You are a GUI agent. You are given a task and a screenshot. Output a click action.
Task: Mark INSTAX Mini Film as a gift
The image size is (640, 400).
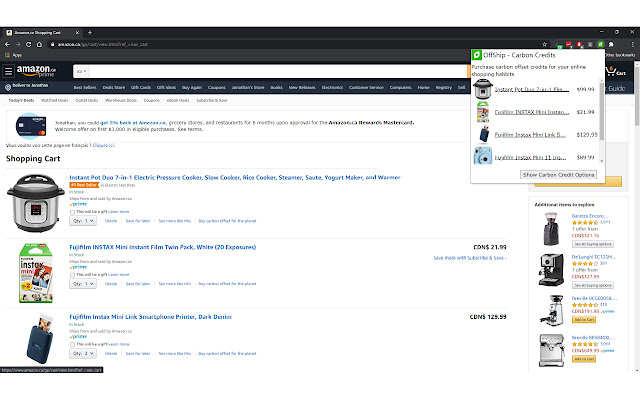(72, 275)
